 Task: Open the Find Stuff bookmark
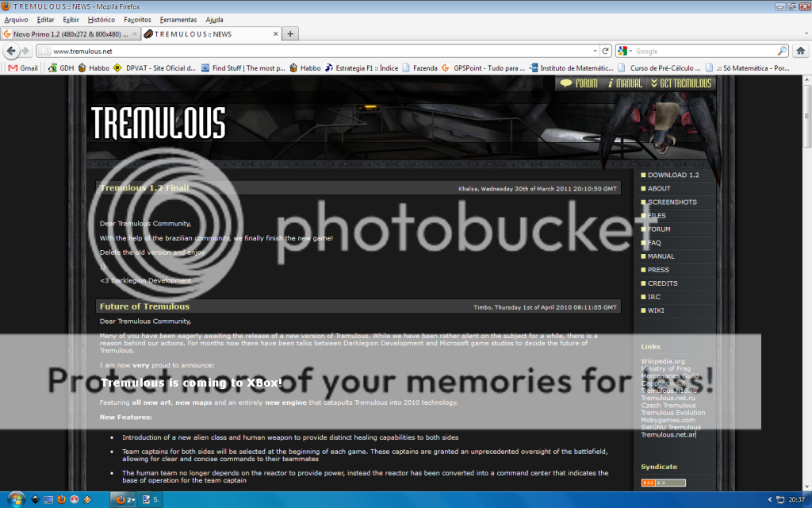(243, 68)
